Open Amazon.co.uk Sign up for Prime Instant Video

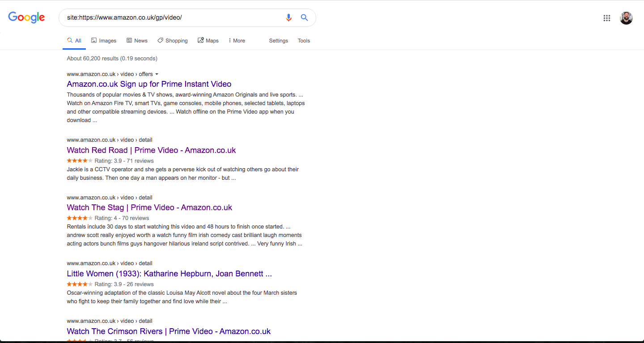click(149, 84)
